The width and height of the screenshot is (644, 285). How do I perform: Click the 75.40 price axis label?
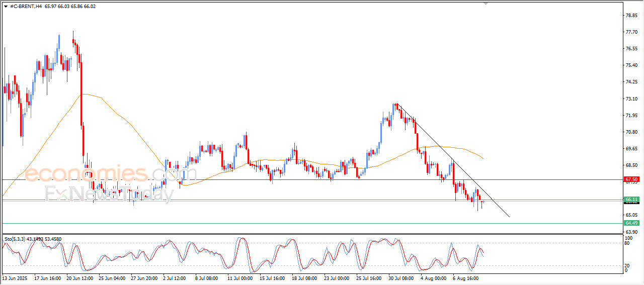point(631,65)
